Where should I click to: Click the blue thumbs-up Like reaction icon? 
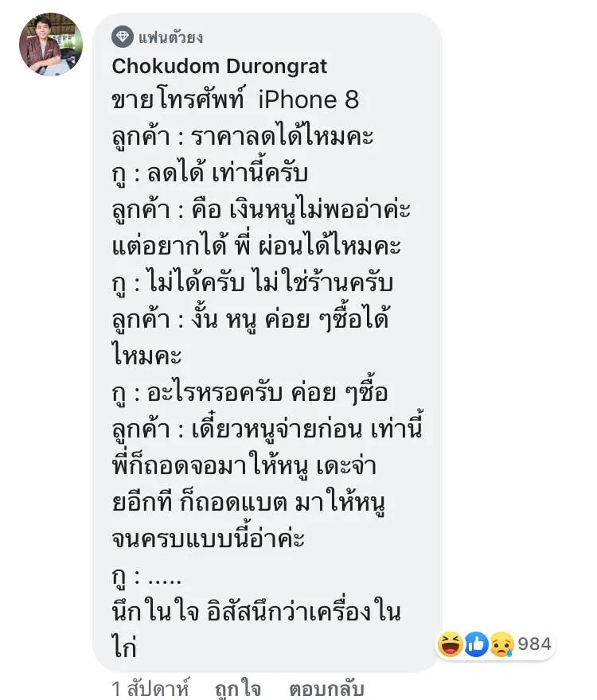click(x=476, y=644)
